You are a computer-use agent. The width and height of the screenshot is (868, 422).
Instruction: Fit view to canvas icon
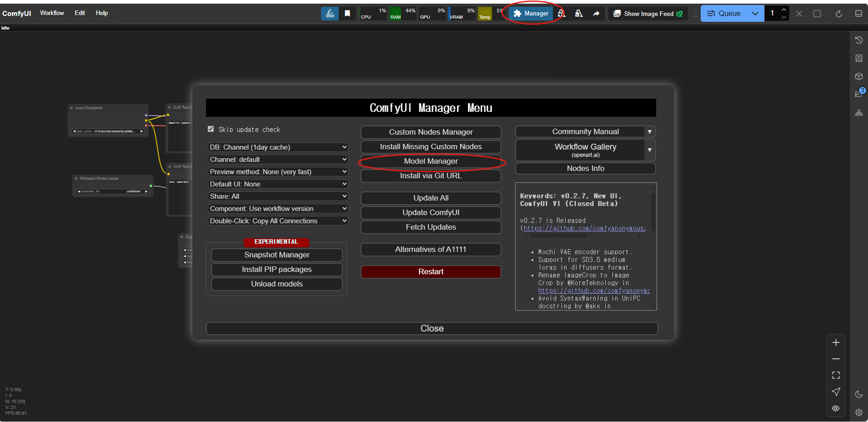[x=836, y=375]
